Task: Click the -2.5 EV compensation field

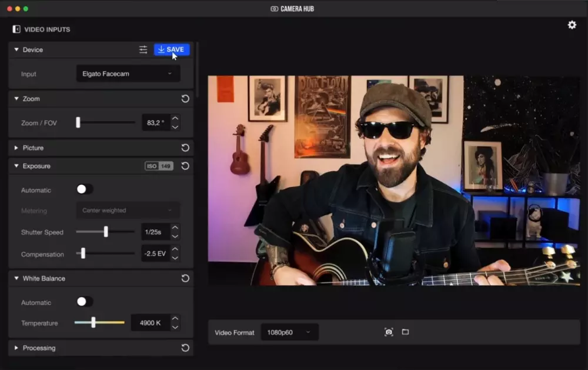Action: pyautogui.click(x=155, y=254)
